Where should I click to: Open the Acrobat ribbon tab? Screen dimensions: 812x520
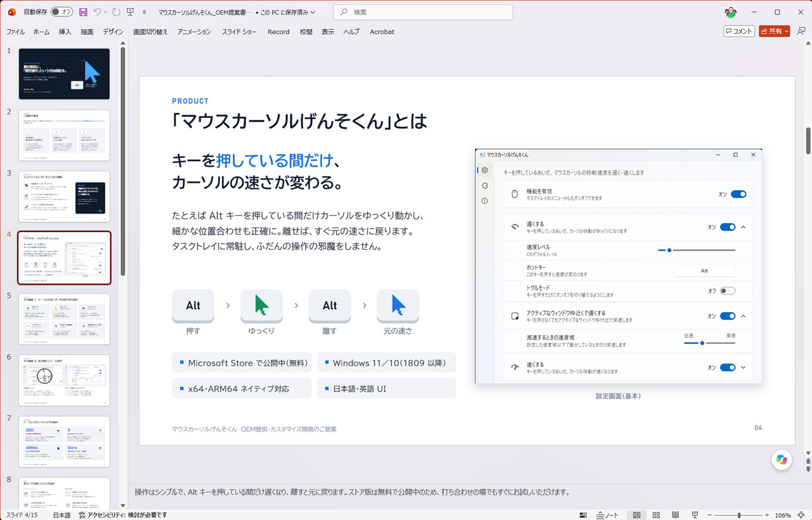(x=382, y=32)
